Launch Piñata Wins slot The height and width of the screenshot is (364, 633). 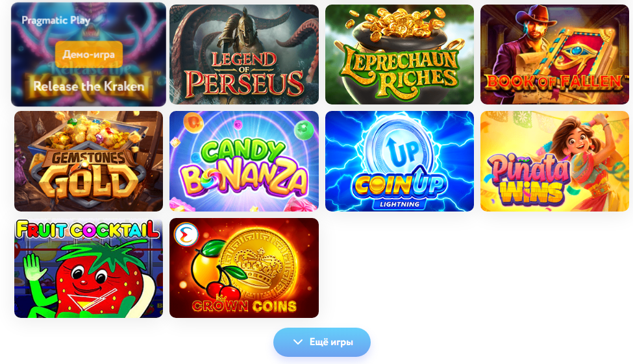(554, 161)
